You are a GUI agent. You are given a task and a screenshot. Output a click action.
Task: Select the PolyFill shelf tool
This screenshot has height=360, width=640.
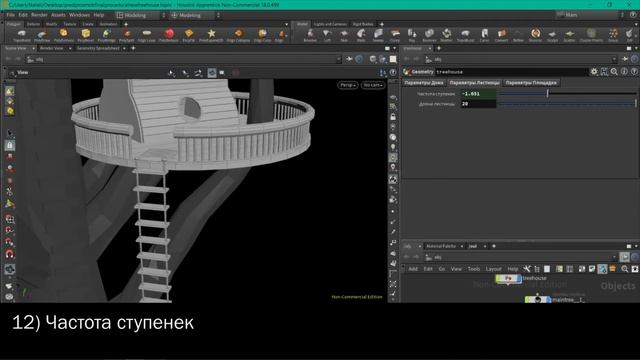(189, 35)
